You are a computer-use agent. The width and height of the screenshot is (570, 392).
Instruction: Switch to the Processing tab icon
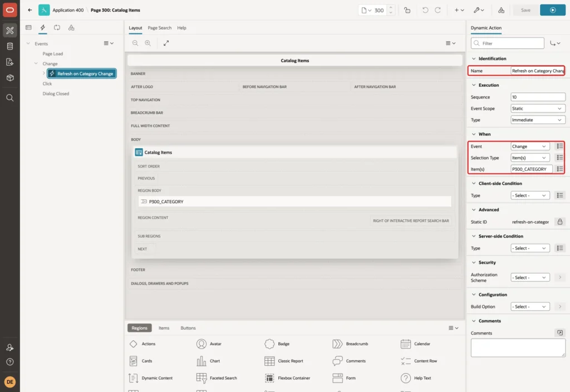click(x=57, y=28)
